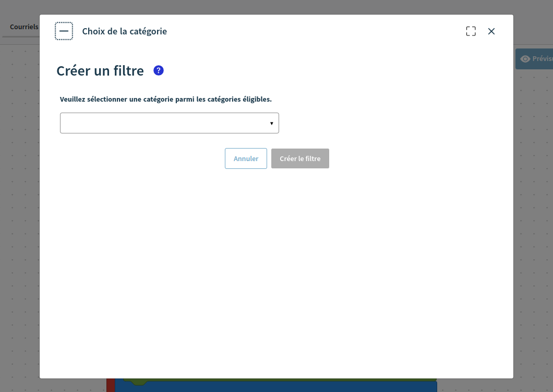Expand the empty category combo box

click(x=170, y=123)
